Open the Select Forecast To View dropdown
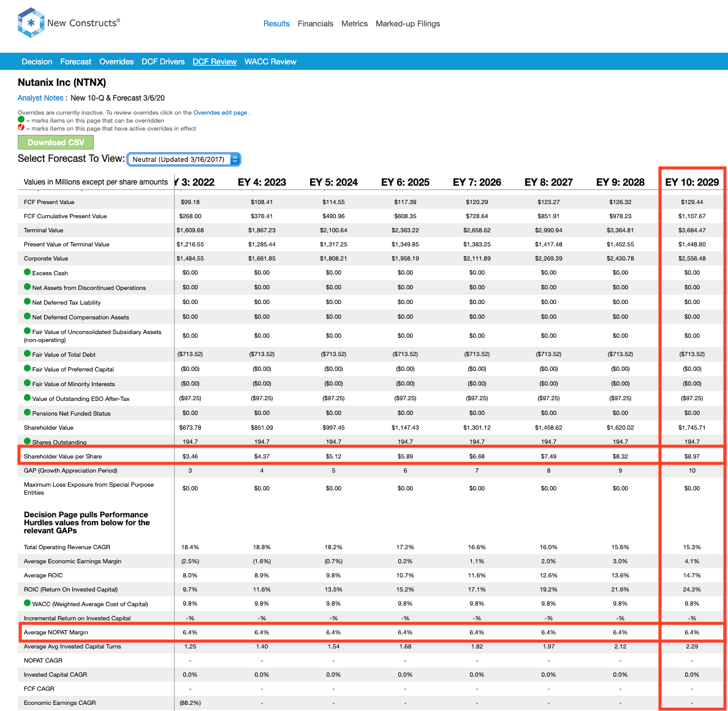Image resolution: width=728 pixels, height=711 pixels. (x=184, y=159)
